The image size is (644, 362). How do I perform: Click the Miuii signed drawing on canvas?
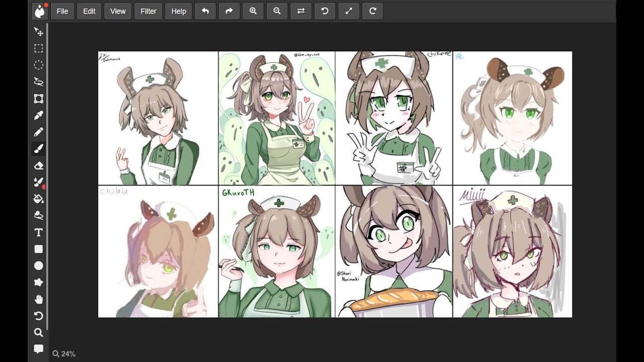(x=513, y=251)
